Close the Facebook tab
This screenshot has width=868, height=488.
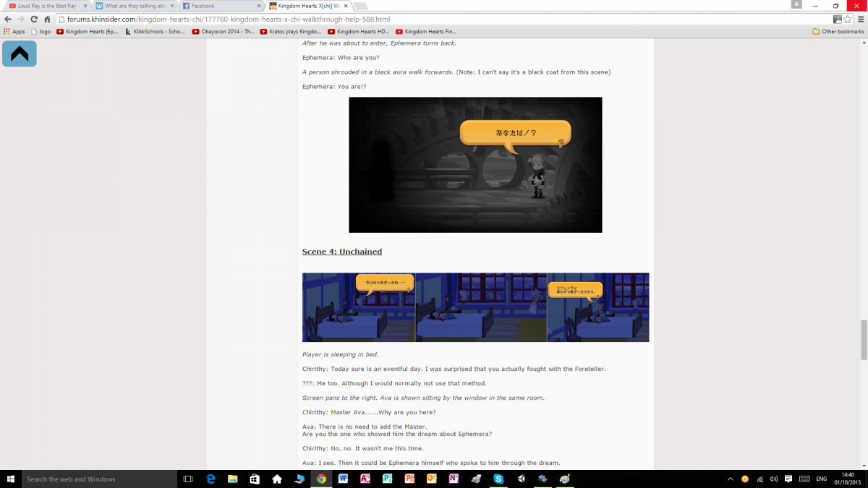[259, 6]
